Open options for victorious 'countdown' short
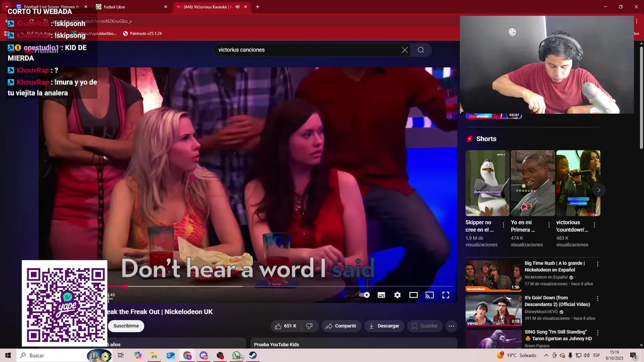Screen dimensions: 644x362 pos(594,225)
